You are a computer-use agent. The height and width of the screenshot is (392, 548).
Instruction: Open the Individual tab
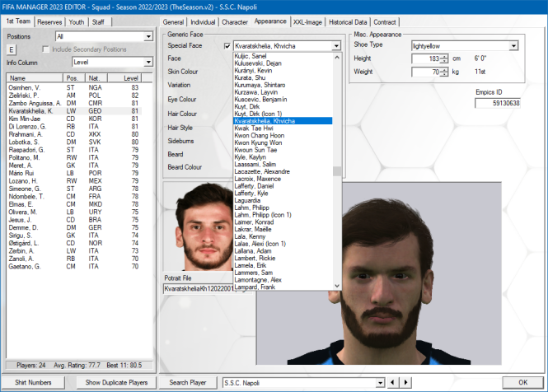[203, 22]
